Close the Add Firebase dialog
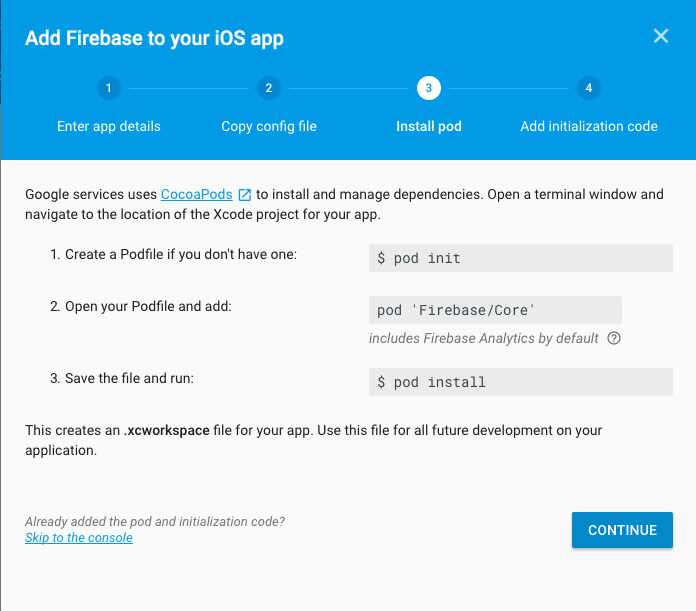The width and height of the screenshot is (696, 611). (x=660, y=37)
